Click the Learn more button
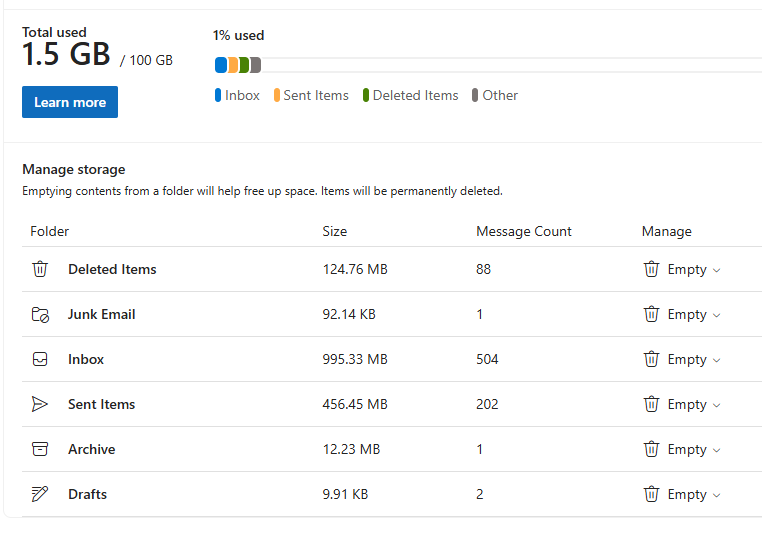 (x=69, y=102)
